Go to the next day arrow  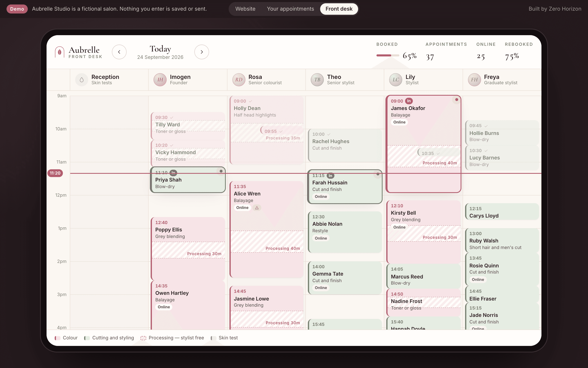click(x=202, y=52)
